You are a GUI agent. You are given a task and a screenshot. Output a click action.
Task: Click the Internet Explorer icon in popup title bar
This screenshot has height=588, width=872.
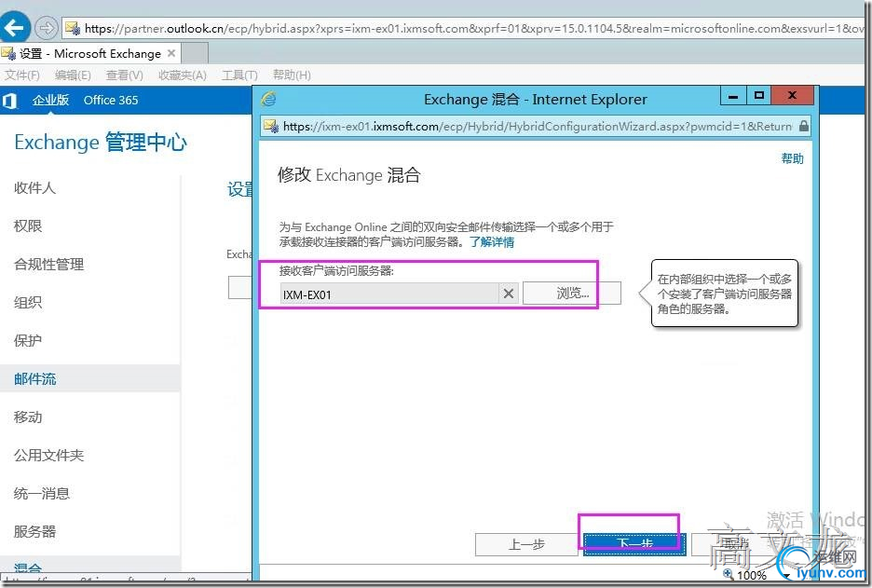coord(269,99)
